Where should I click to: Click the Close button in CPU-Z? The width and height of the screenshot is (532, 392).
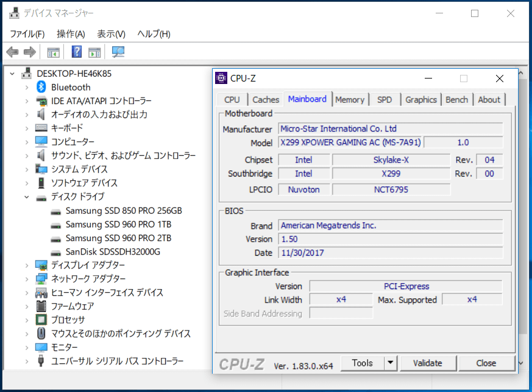pos(486,363)
